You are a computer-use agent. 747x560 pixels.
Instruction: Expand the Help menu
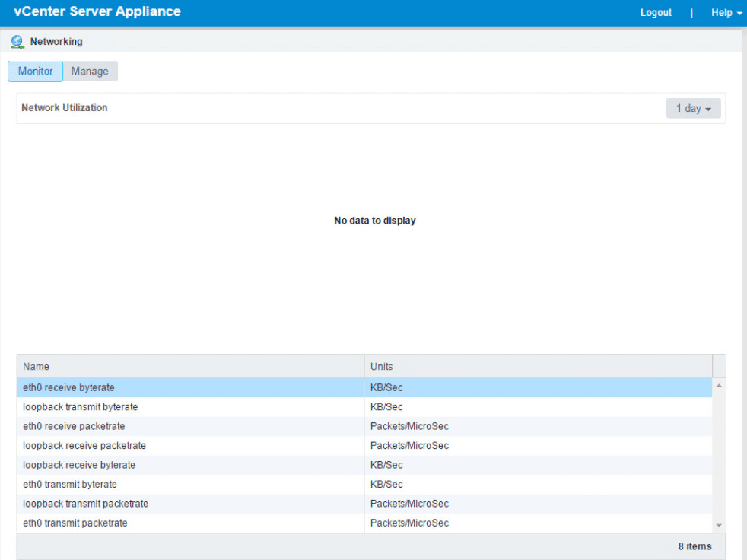(726, 12)
